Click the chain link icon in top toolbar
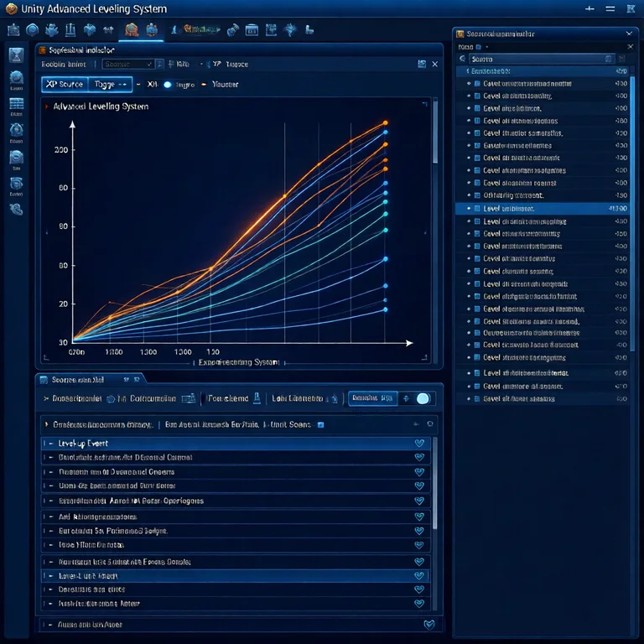Image resolution: width=644 pixels, height=644 pixels. pyautogui.click(x=233, y=30)
